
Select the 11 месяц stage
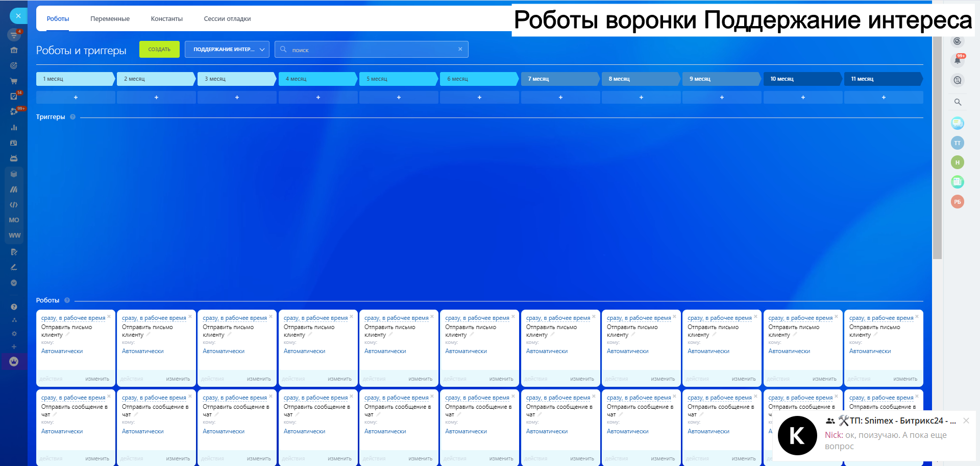coord(884,79)
